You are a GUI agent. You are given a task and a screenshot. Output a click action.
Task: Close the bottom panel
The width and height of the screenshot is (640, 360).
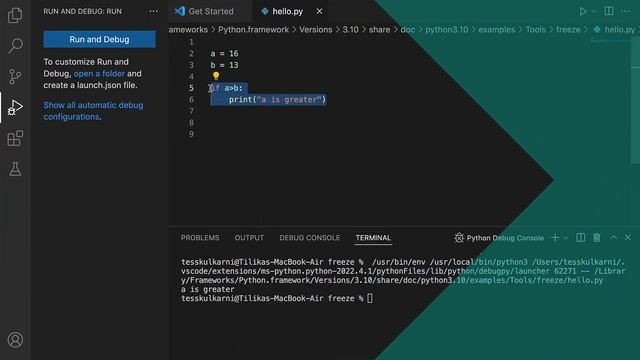[628, 237]
